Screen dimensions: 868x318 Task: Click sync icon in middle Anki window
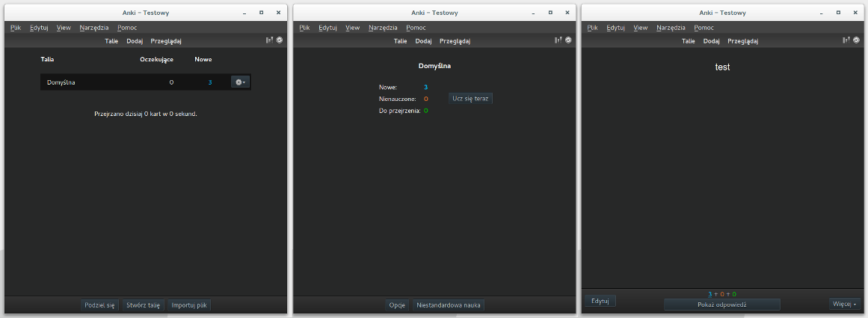tap(568, 40)
